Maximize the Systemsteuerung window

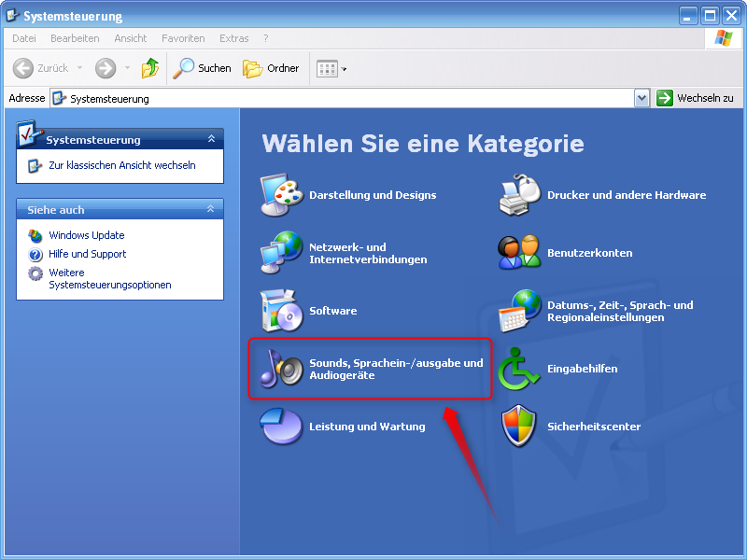tap(710, 16)
